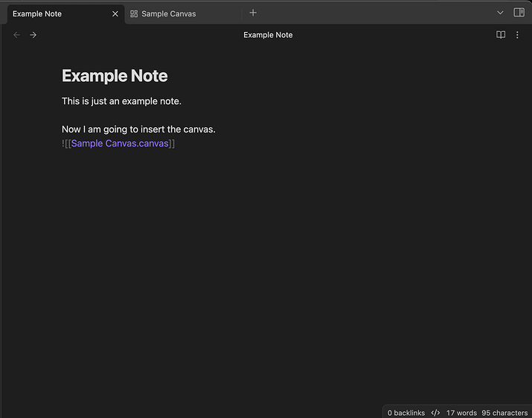Click the source mode code icon in status bar
The width and height of the screenshot is (532, 418).
click(x=435, y=413)
